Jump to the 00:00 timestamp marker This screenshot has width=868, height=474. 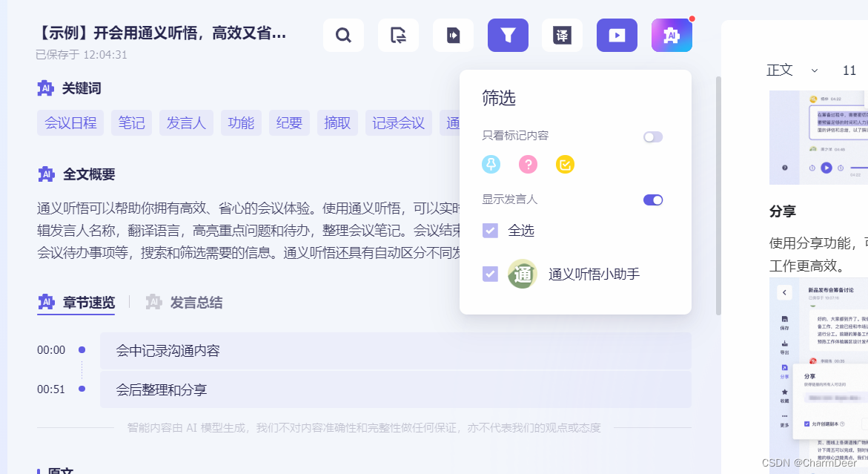pos(51,350)
